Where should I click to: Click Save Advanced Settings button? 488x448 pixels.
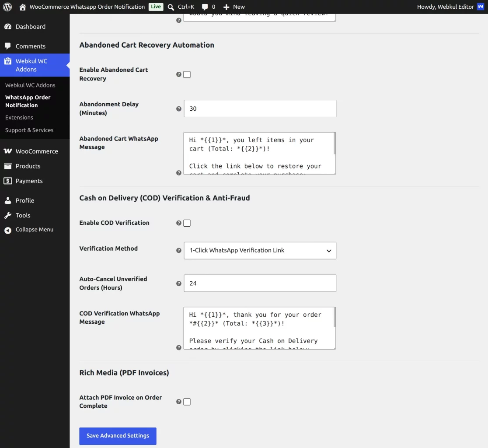[x=118, y=436]
